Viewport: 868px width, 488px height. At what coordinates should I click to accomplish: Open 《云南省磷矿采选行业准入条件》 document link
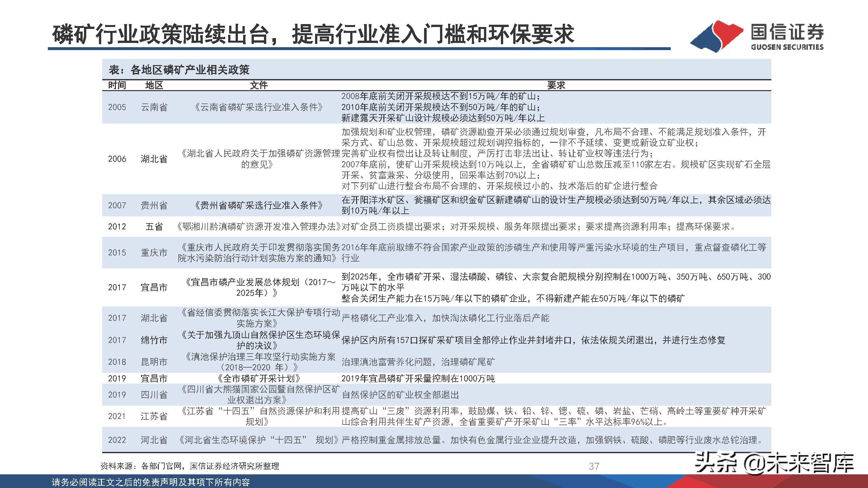click(259, 108)
